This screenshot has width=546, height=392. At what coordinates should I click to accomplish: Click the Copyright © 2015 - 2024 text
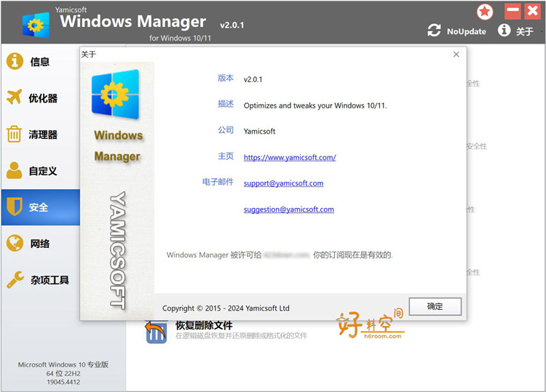pyautogui.click(x=226, y=308)
